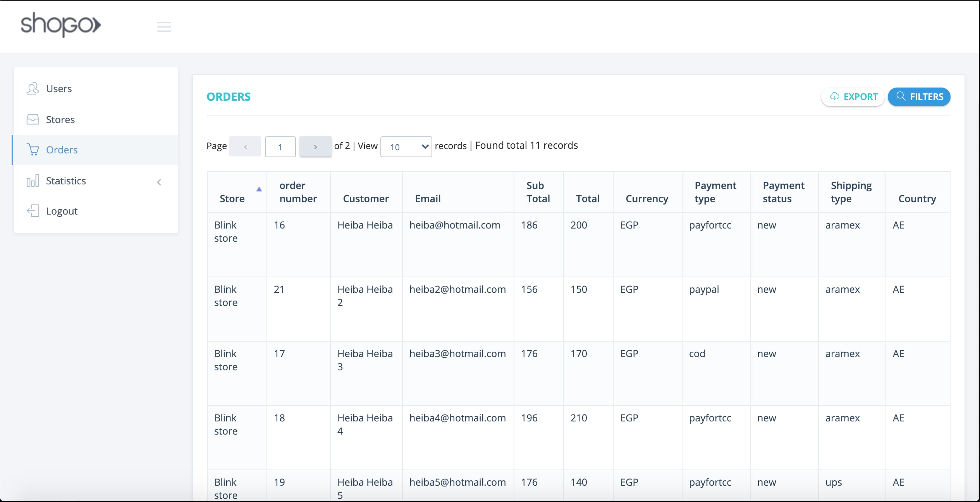Screen dimensions: 980x502
Task: Click the Store column sort arrow
Action: tap(259, 189)
